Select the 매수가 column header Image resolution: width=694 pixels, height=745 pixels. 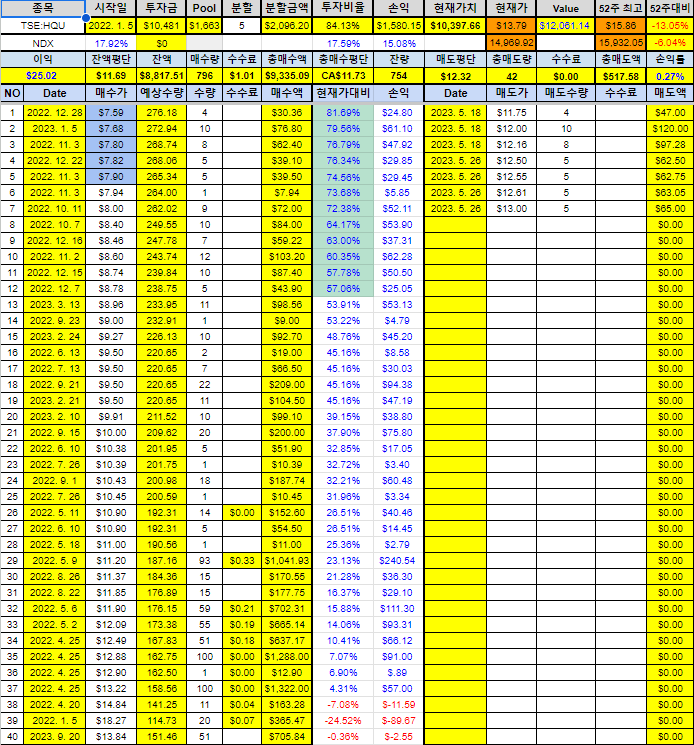[111, 93]
